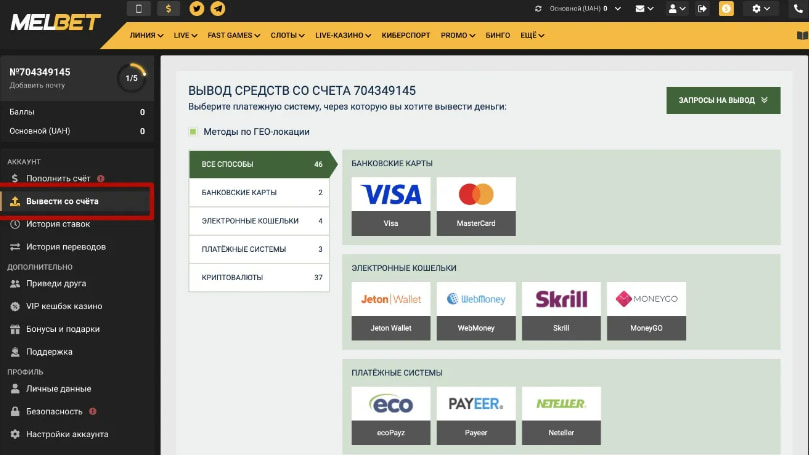Choose MoneyGO e-wallet
Viewport: 809px width, 455px height.
tap(646, 311)
